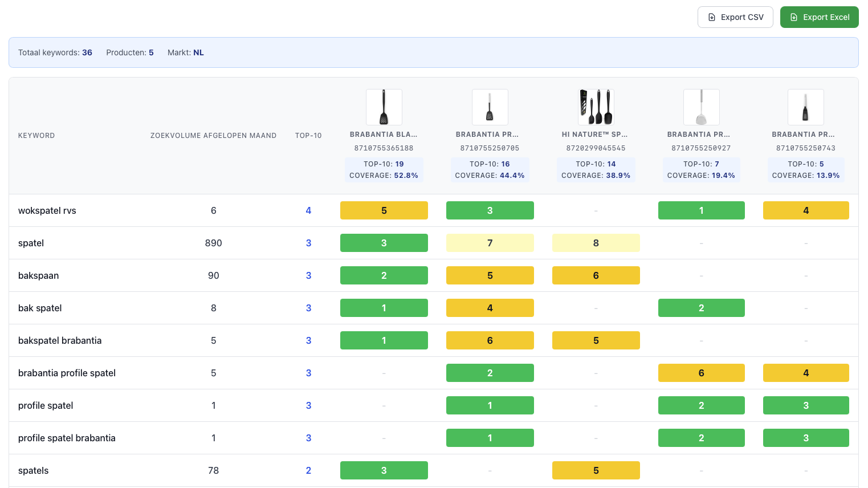Open top-10 link for keyword wokspatel rvs
The width and height of the screenshot is (868, 488).
[308, 210]
